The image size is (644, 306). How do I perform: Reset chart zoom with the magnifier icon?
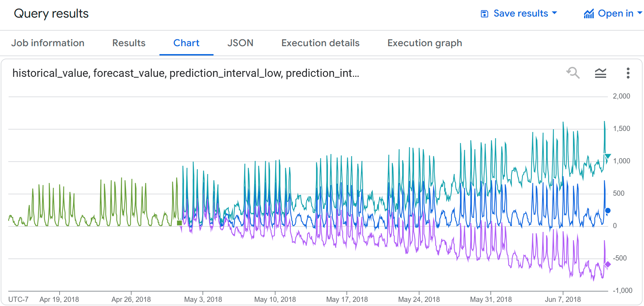coord(573,73)
